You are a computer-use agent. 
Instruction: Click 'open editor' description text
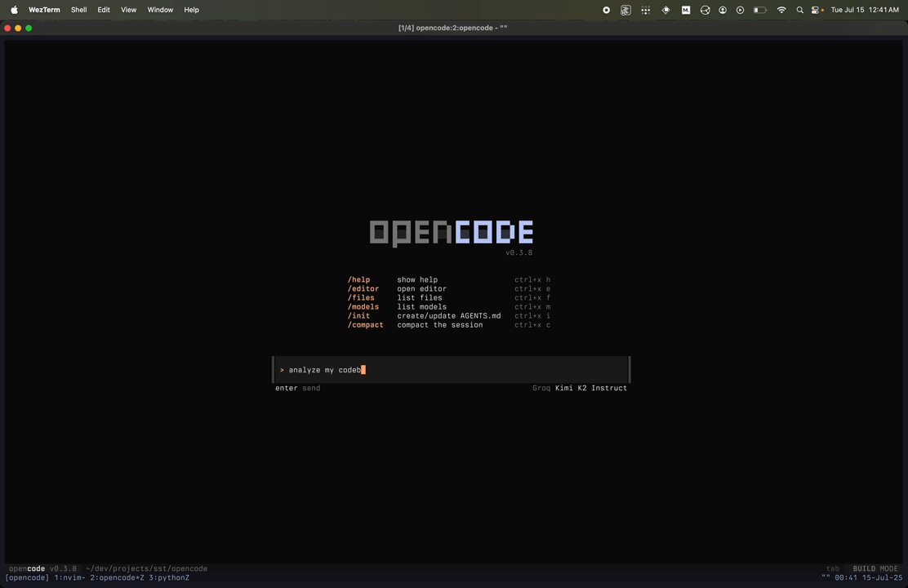(421, 288)
